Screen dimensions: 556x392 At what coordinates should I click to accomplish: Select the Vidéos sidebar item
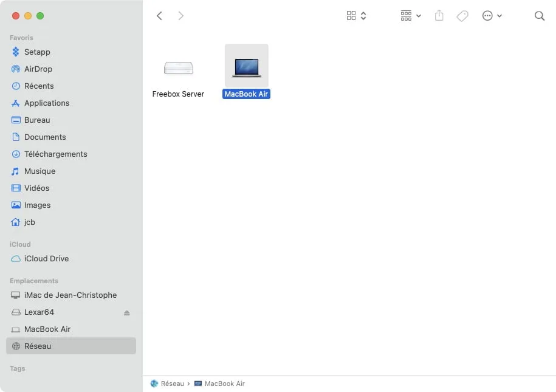tap(71, 188)
